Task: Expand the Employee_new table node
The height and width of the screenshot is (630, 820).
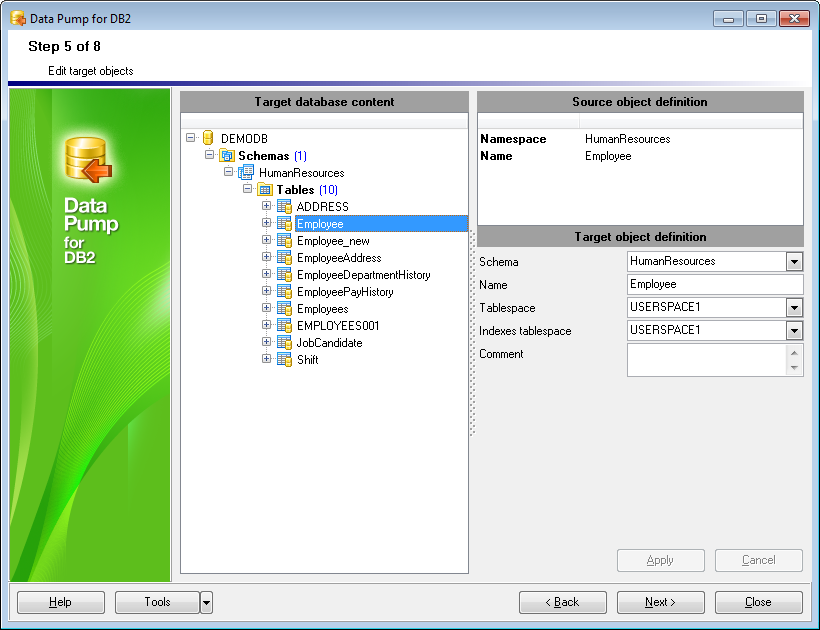Action: click(267, 241)
